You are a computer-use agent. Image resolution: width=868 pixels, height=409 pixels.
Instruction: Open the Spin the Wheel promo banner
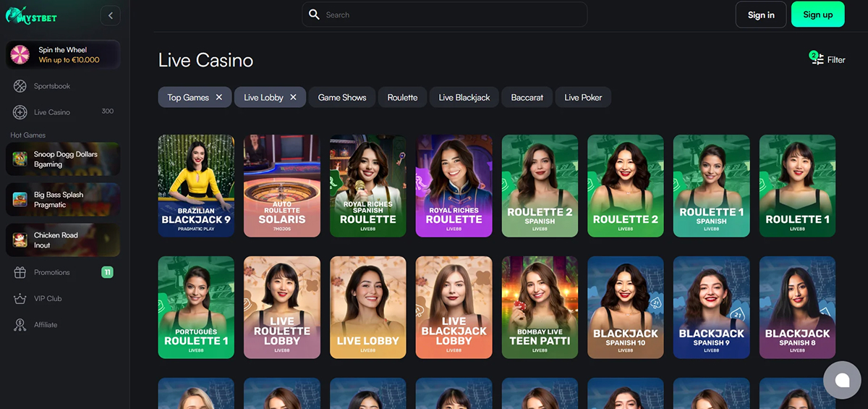point(63,55)
